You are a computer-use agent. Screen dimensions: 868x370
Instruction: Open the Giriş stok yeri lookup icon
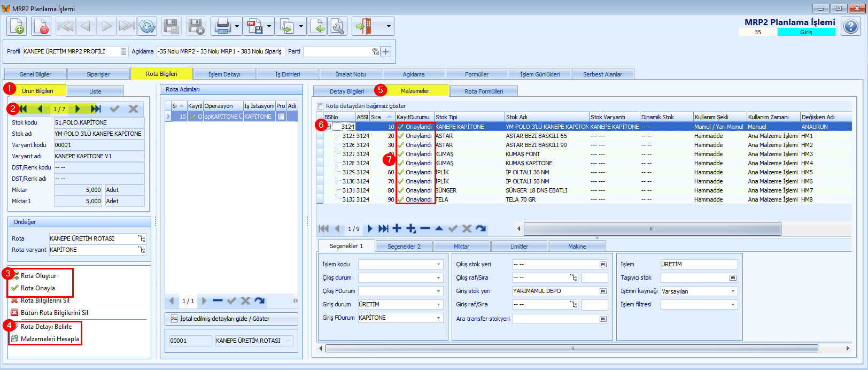[603, 291]
